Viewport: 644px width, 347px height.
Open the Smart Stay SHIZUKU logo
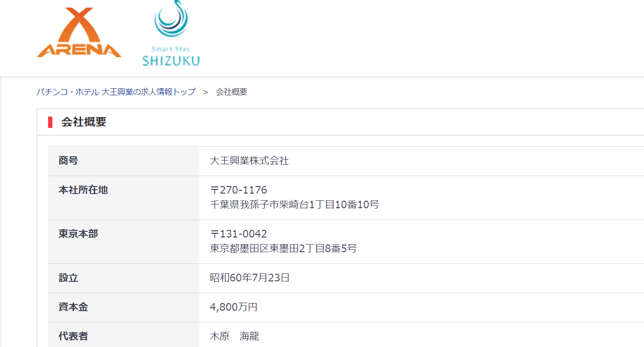(x=171, y=33)
